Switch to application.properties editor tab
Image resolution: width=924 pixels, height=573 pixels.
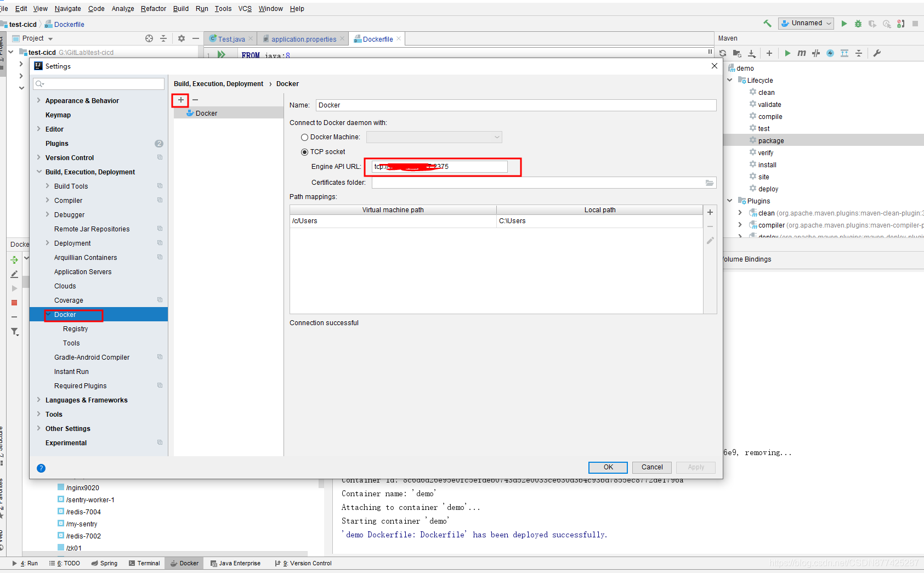pyautogui.click(x=304, y=39)
